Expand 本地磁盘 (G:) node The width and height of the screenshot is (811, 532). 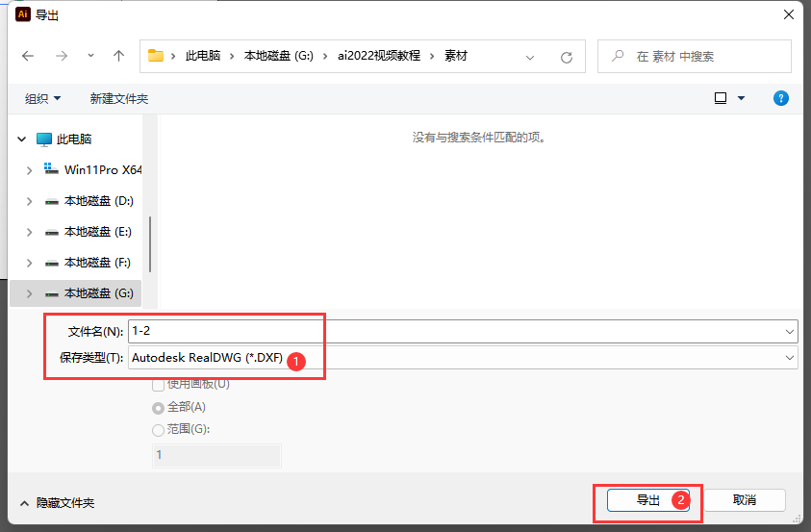pyautogui.click(x=30, y=293)
